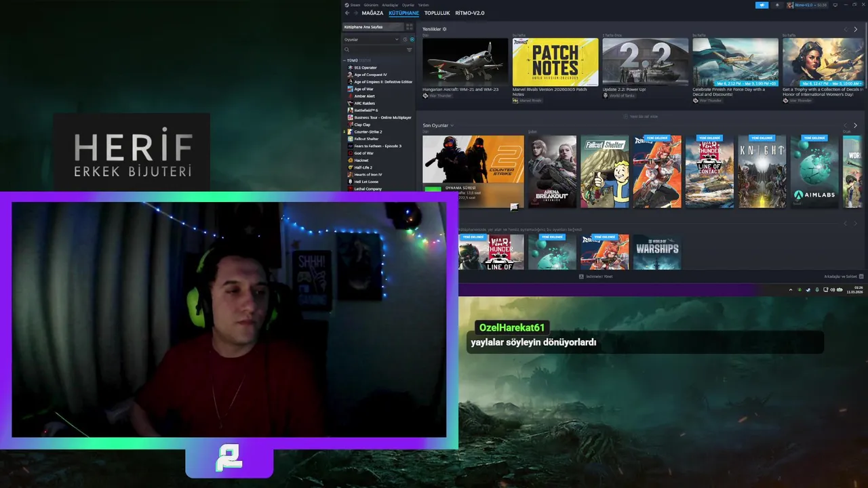Screen dimensions: 868x488
Task: Go forward with the Steam forward arrow
Action: (355, 13)
